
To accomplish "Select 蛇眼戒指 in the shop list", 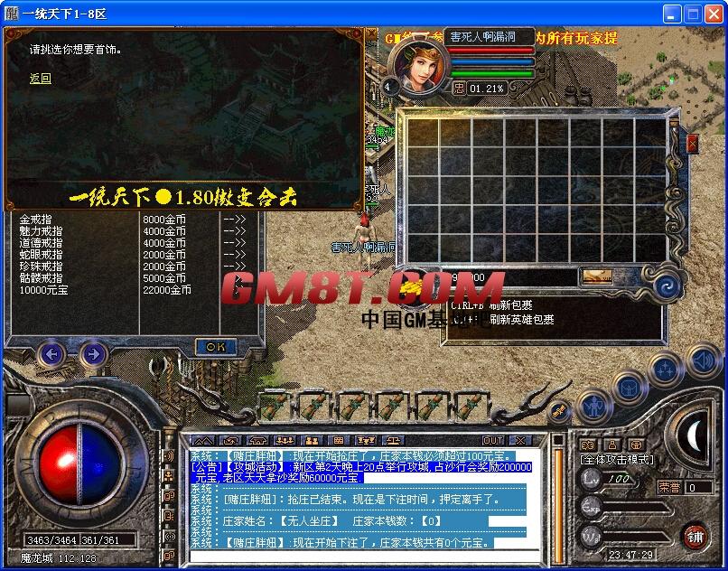I will 41,255.
